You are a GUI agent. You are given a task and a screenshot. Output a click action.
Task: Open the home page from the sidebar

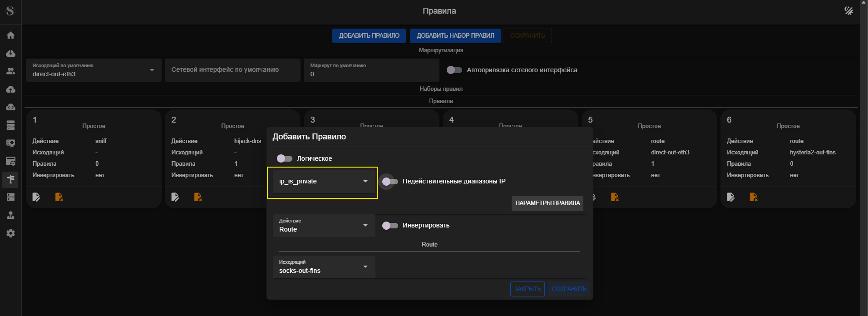point(10,35)
